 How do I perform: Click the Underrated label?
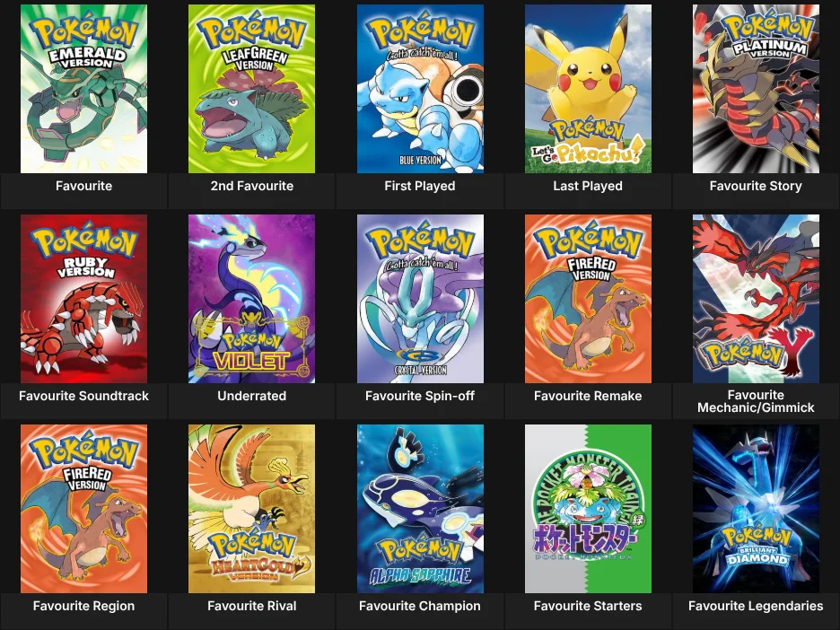[x=252, y=396]
